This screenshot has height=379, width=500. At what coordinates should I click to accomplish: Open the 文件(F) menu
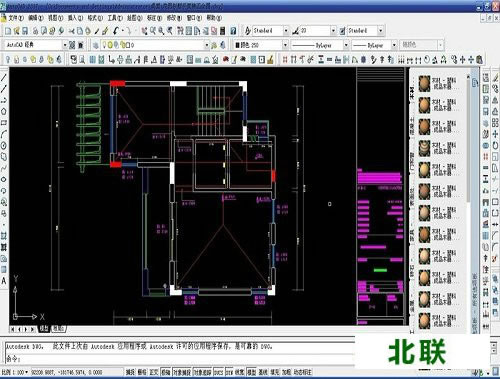pos(16,18)
